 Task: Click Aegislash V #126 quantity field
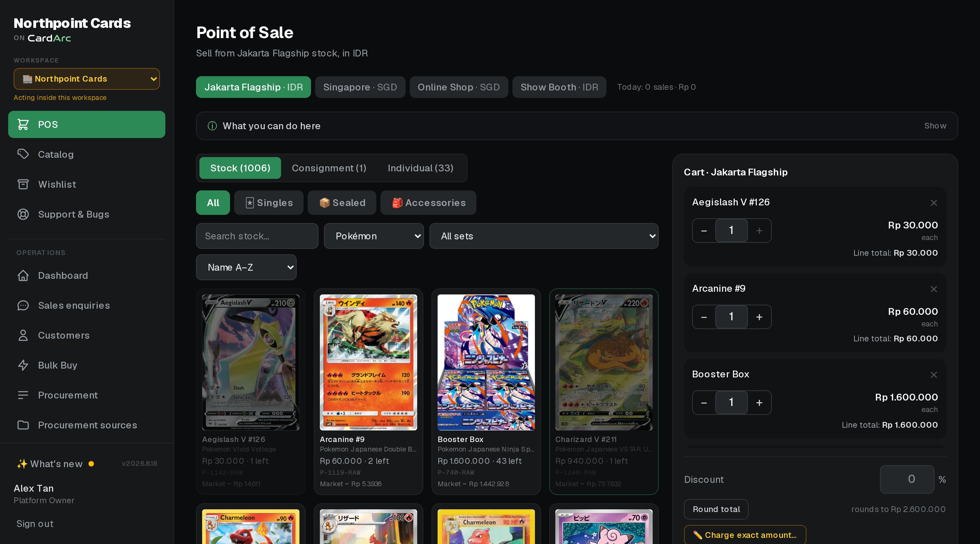tap(731, 231)
